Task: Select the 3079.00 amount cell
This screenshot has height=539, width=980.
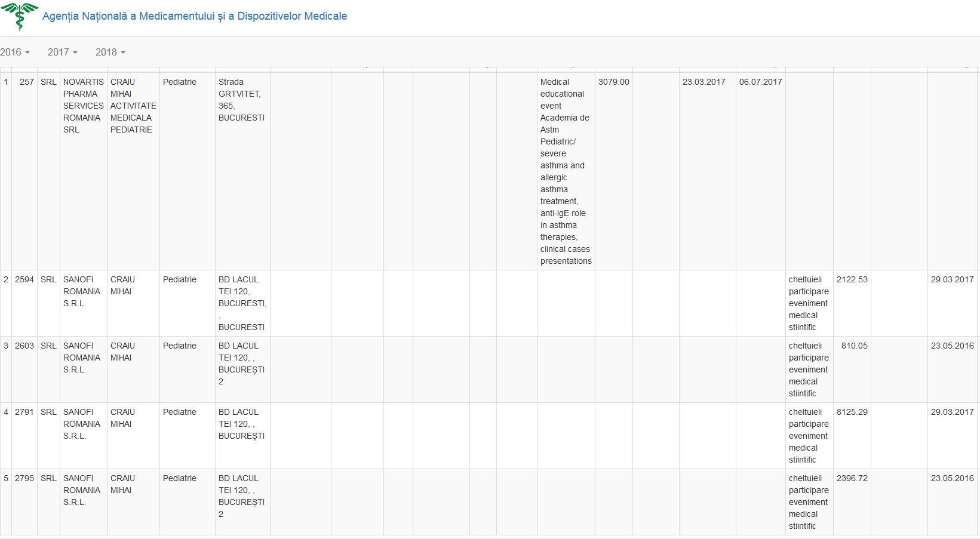Action: (x=613, y=82)
